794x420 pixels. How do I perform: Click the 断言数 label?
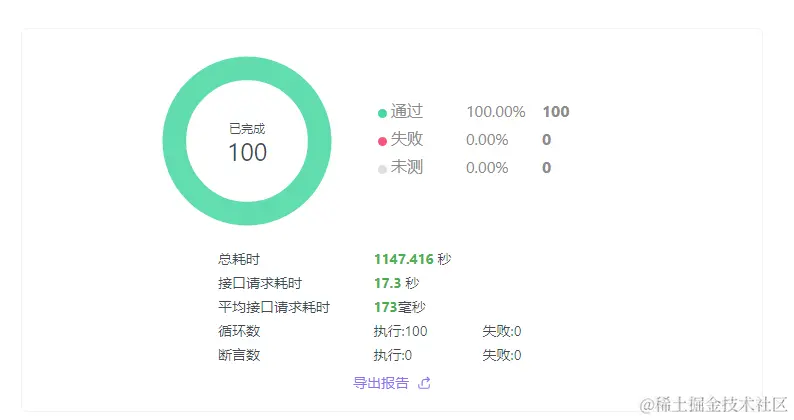(239, 355)
